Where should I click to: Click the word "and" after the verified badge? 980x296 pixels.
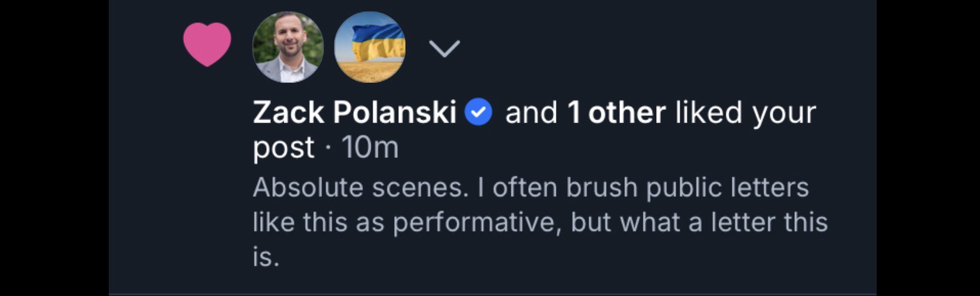coord(531,113)
